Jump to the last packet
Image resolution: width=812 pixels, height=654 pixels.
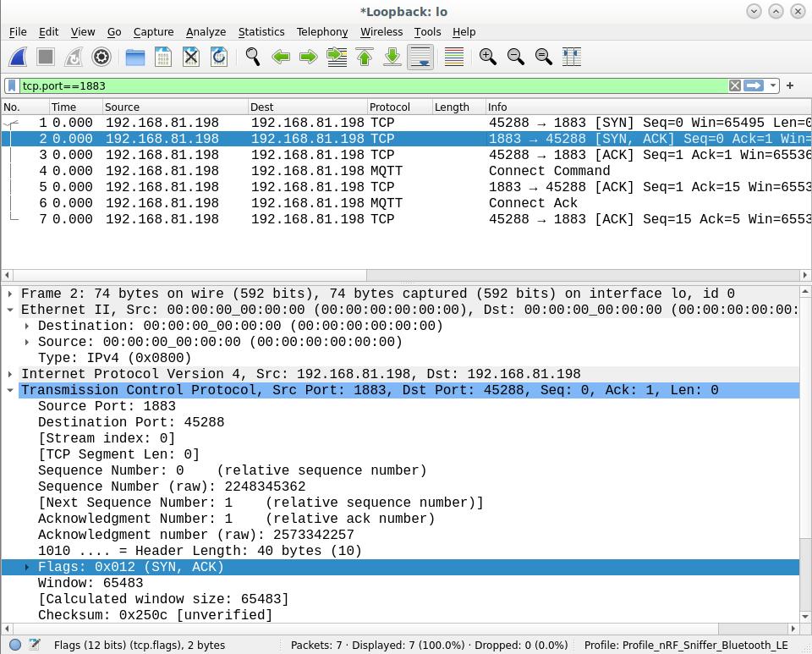[392, 57]
